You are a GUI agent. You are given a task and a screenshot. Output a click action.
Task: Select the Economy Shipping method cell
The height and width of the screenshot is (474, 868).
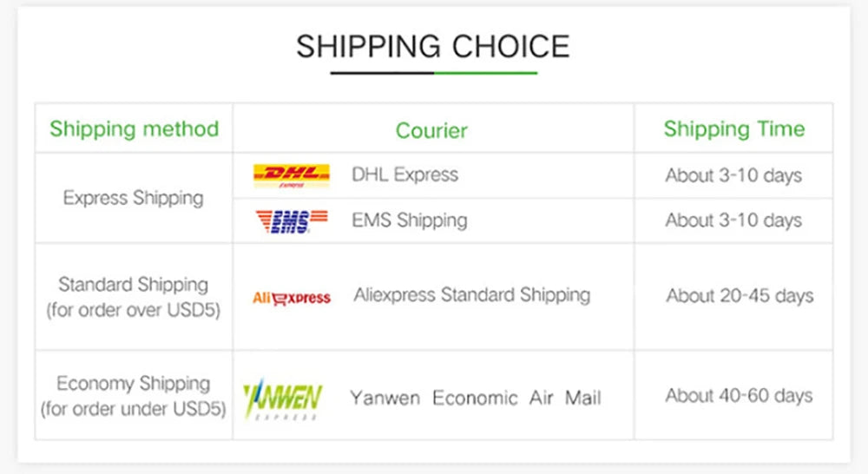(133, 395)
